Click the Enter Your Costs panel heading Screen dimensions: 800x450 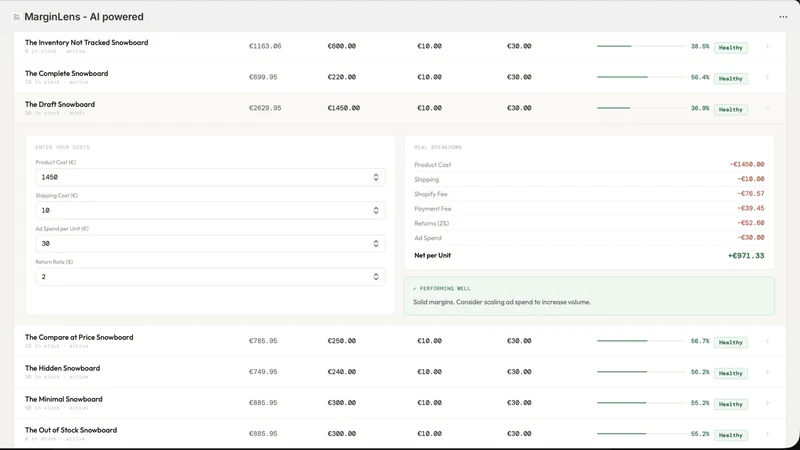(x=62, y=147)
